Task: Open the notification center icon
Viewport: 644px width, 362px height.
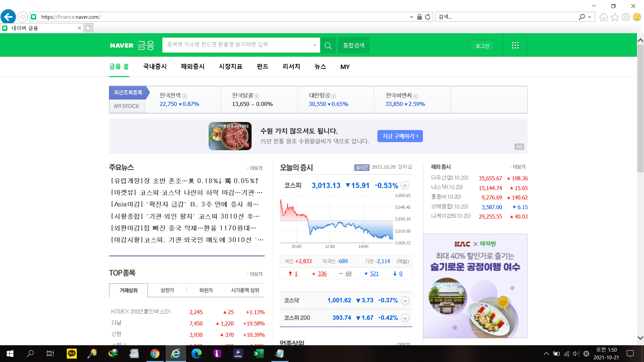Action: (630, 353)
